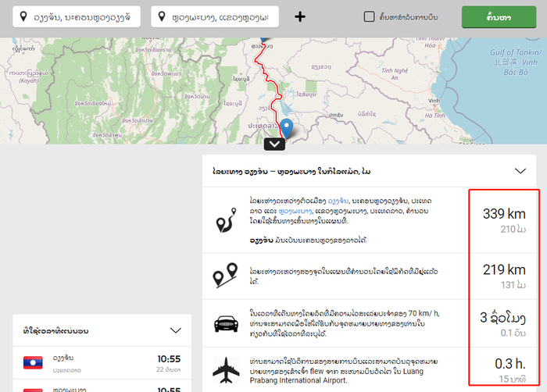Collapse the map with the black chevron button
Image resolution: width=547 pixels, height=392 pixels.
pos(275,143)
